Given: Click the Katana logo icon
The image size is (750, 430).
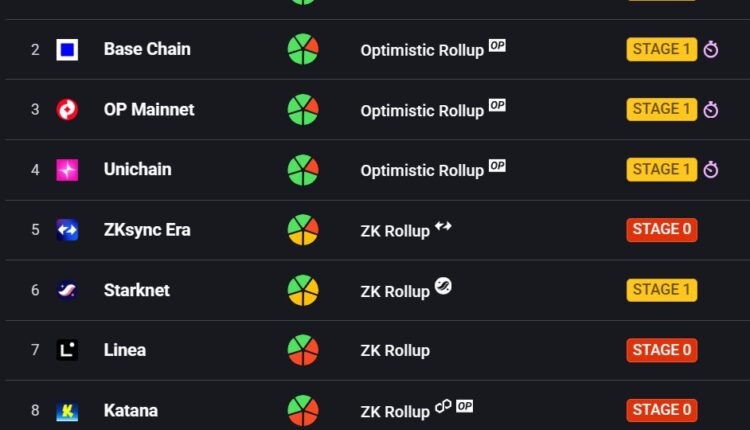Looking at the screenshot, I should coord(67,410).
